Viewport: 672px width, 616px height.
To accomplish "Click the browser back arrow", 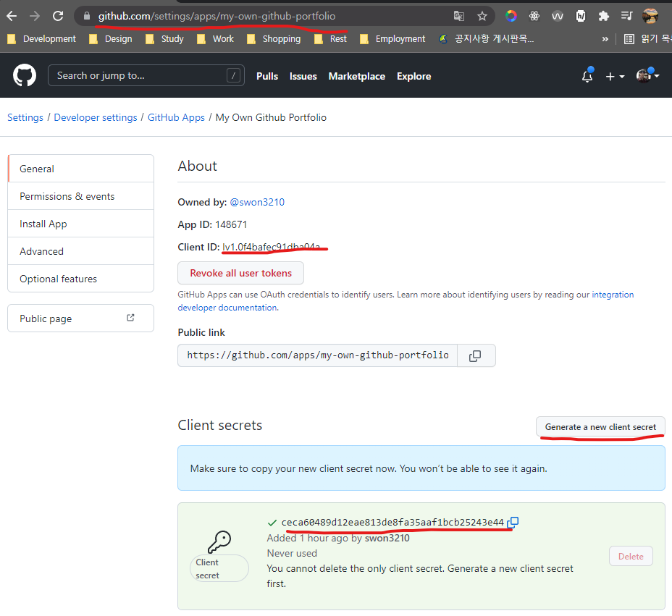I will pos(12,16).
